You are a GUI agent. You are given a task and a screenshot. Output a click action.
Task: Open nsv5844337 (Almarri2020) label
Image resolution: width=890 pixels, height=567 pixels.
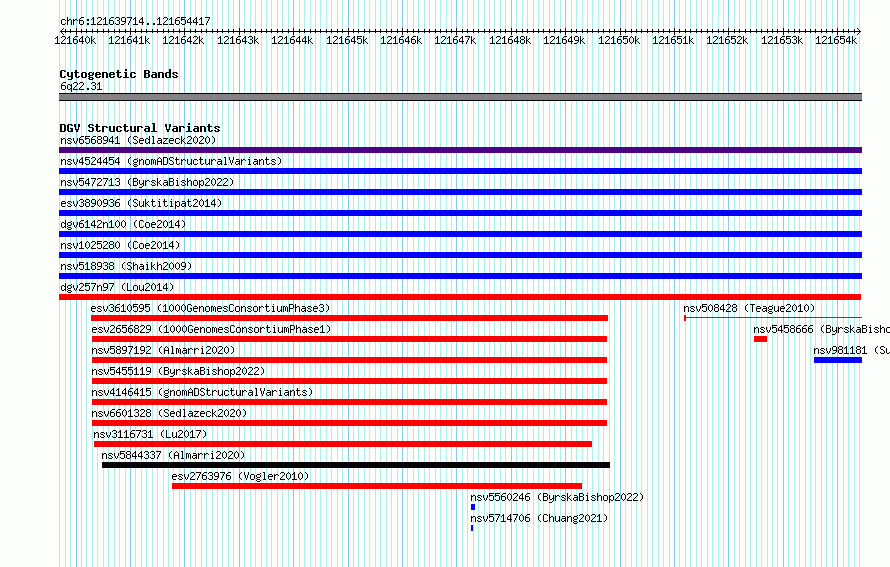click(x=173, y=455)
